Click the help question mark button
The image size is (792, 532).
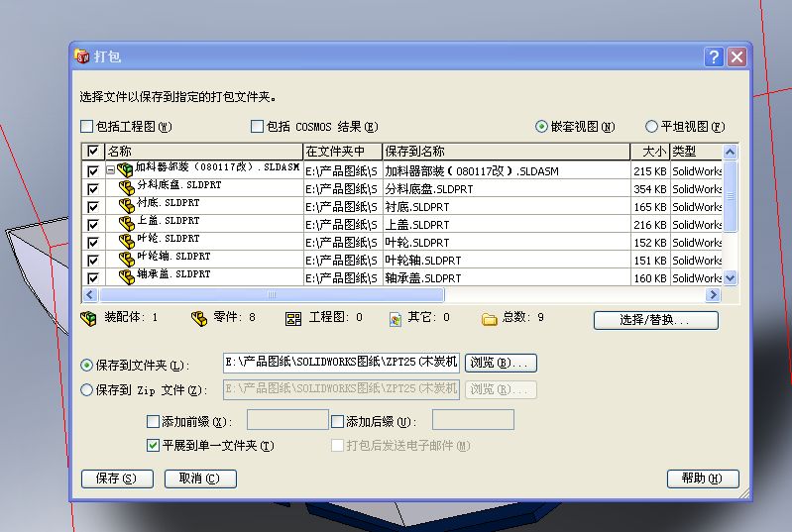714,57
